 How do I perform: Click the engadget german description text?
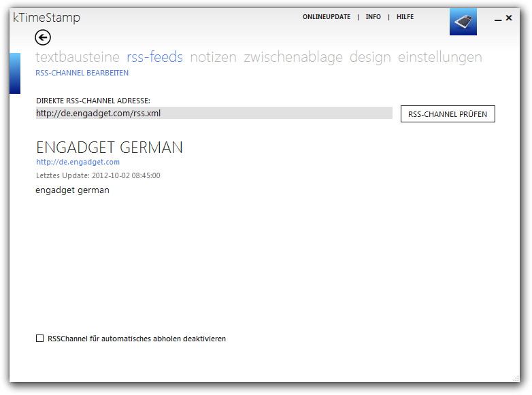(72, 190)
